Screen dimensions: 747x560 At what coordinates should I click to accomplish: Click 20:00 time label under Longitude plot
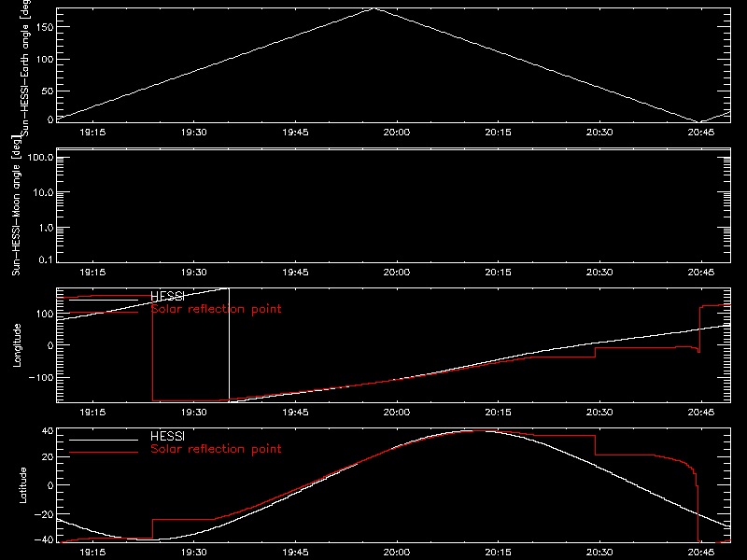coord(396,413)
